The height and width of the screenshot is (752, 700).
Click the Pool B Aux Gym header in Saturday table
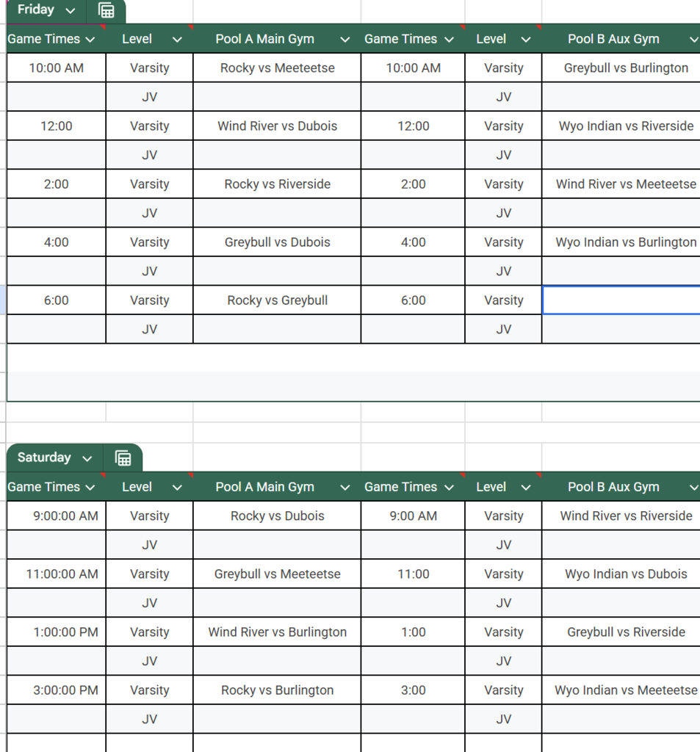pyautogui.click(x=613, y=487)
